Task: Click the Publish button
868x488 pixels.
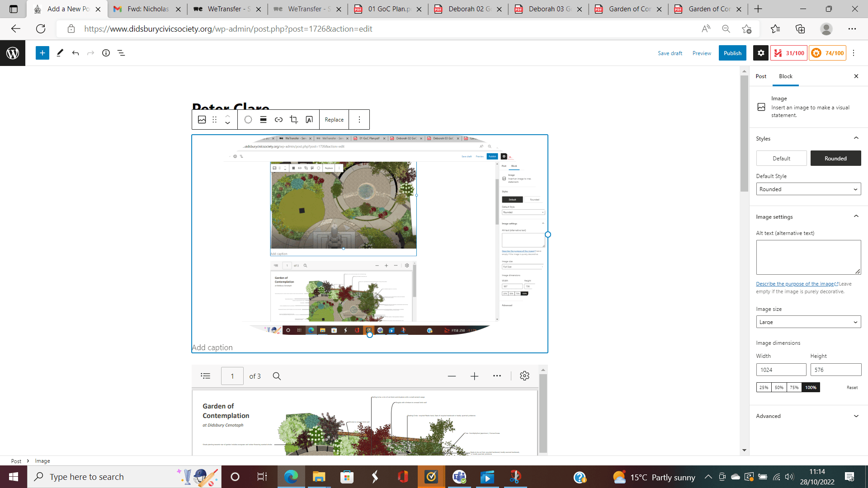Action: [x=732, y=53]
